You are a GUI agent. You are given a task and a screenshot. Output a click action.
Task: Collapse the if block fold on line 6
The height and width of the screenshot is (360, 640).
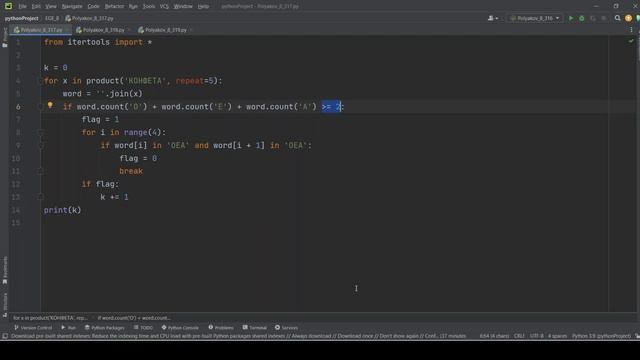[40, 107]
